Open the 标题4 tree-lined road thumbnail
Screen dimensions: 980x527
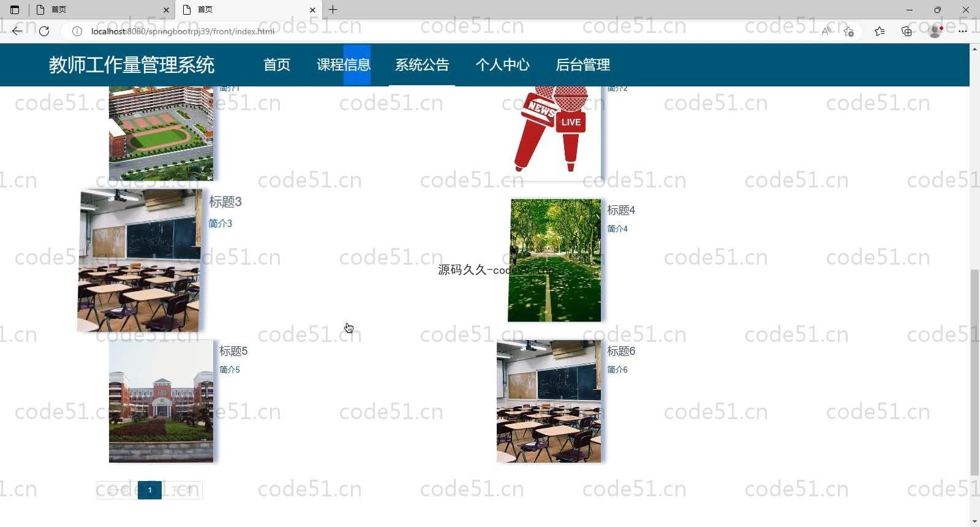554,260
